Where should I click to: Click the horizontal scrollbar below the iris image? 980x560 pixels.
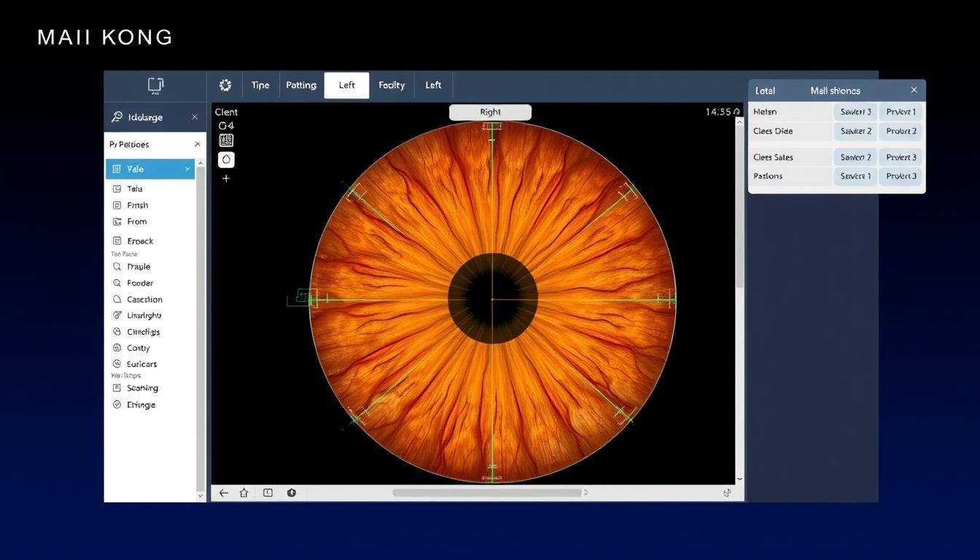click(x=489, y=492)
